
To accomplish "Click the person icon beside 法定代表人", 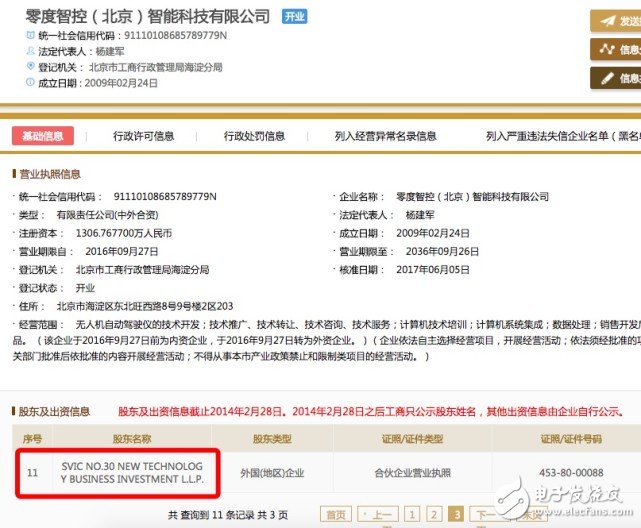I will (x=30, y=51).
